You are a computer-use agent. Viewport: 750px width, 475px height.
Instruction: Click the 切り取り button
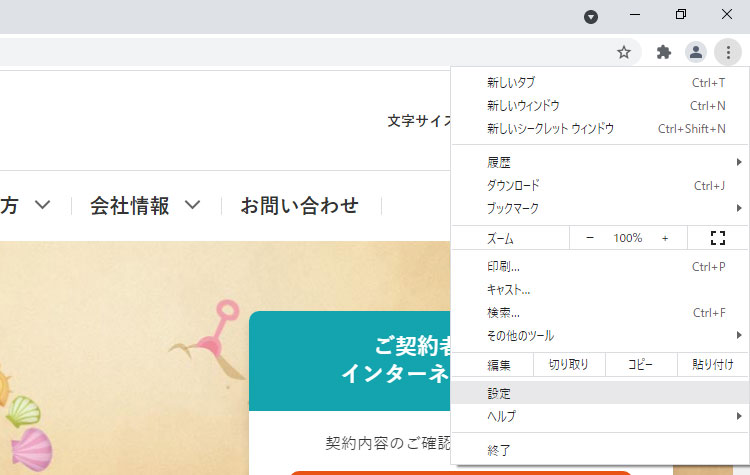click(x=570, y=365)
